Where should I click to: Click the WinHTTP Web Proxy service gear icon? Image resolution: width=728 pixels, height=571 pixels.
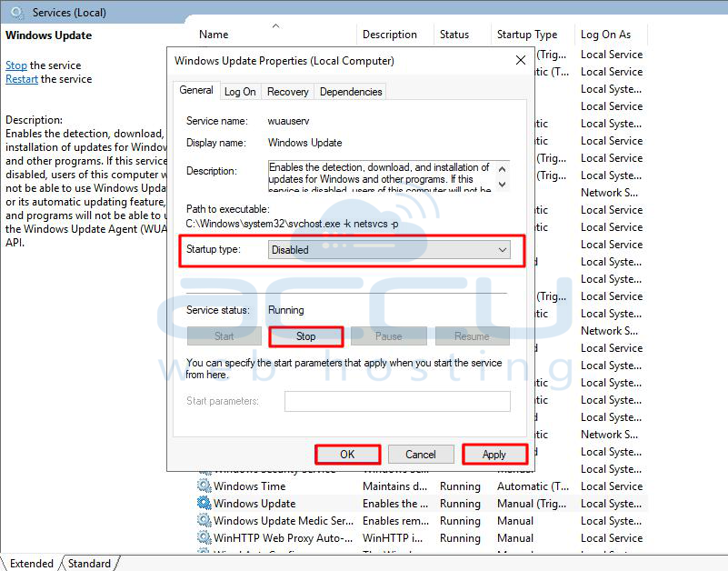204,537
